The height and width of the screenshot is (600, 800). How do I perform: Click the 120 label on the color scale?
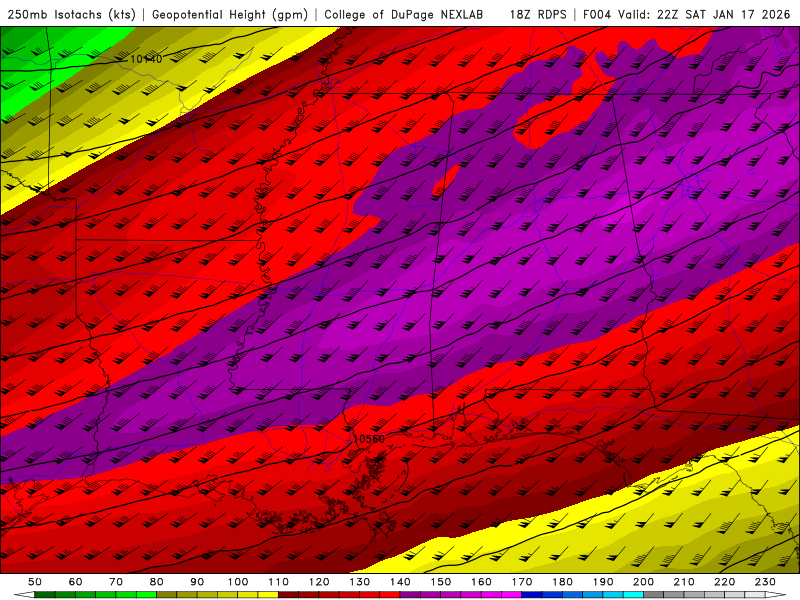(319, 582)
